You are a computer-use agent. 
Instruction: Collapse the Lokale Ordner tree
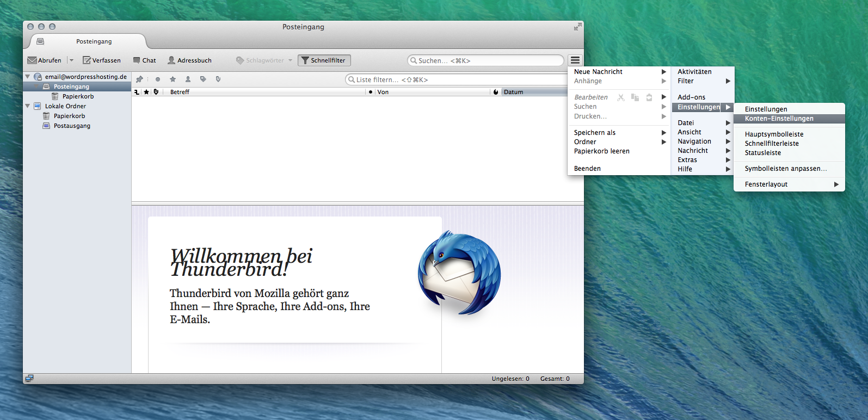point(28,106)
